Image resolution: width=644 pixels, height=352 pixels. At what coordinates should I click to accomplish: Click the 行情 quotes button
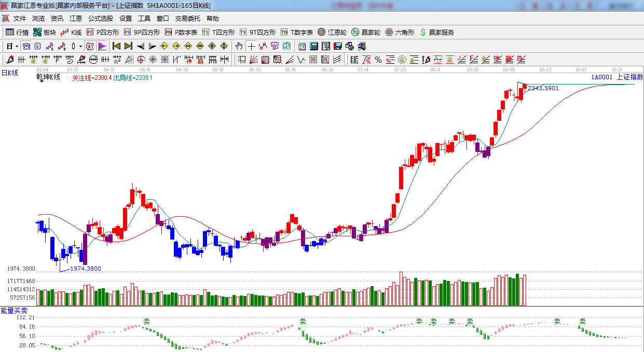(17, 32)
